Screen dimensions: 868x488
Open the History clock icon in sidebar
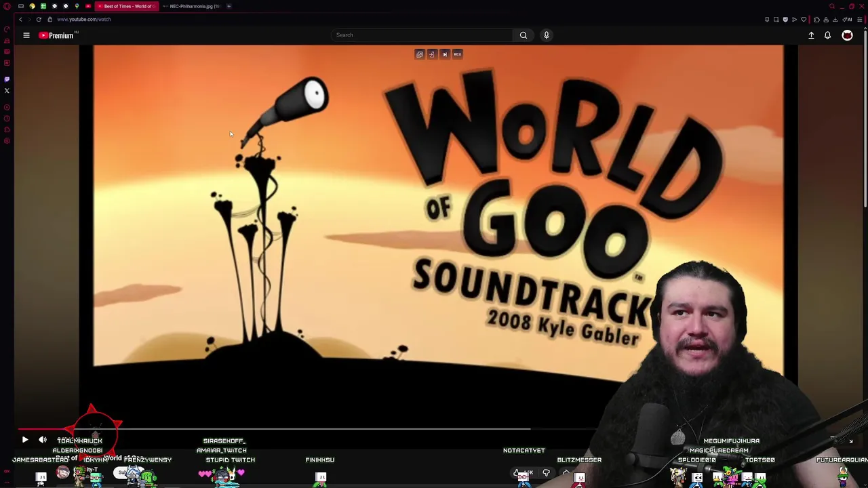click(x=7, y=119)
